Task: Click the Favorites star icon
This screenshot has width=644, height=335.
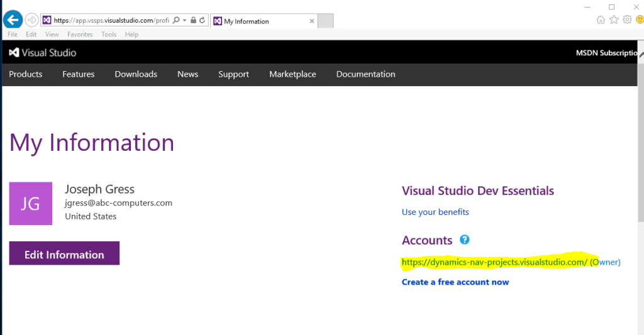Action: pos(614,19)
